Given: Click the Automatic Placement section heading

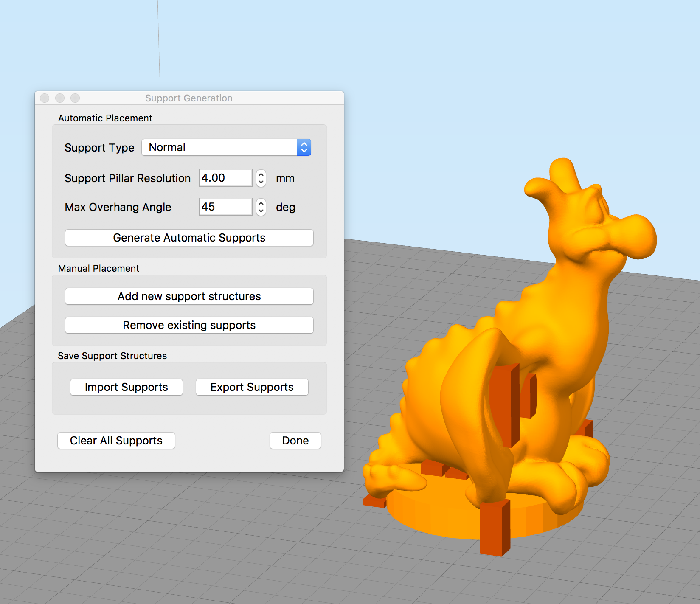Looking at the screenshot, I should tap(105, 118).
